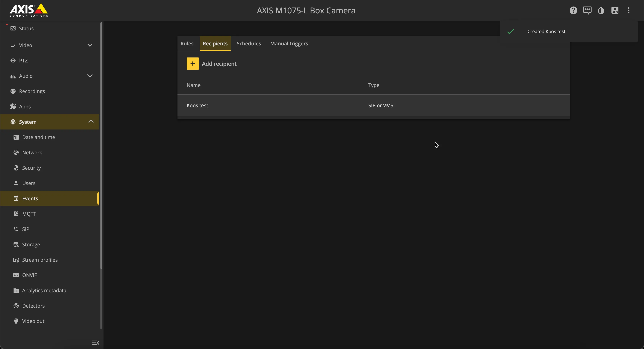Click the Analytics metadata grid icon

click(x=16, y=290)
